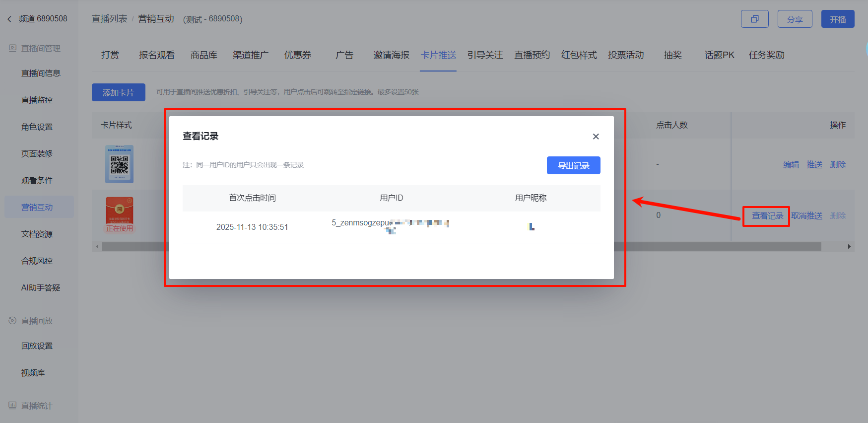Screen dimensions: 868x423
Task: Switch to the 话题PK tab
Action: click(x=720, y=55)
